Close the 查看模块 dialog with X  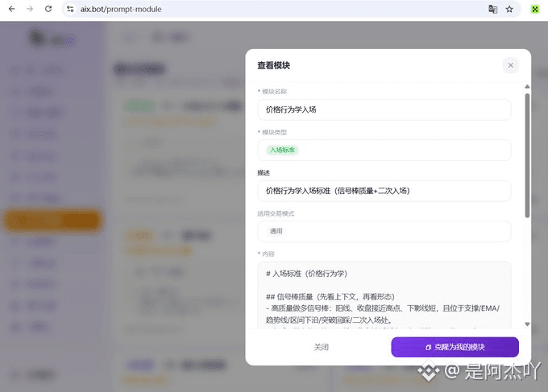point(511,65)
